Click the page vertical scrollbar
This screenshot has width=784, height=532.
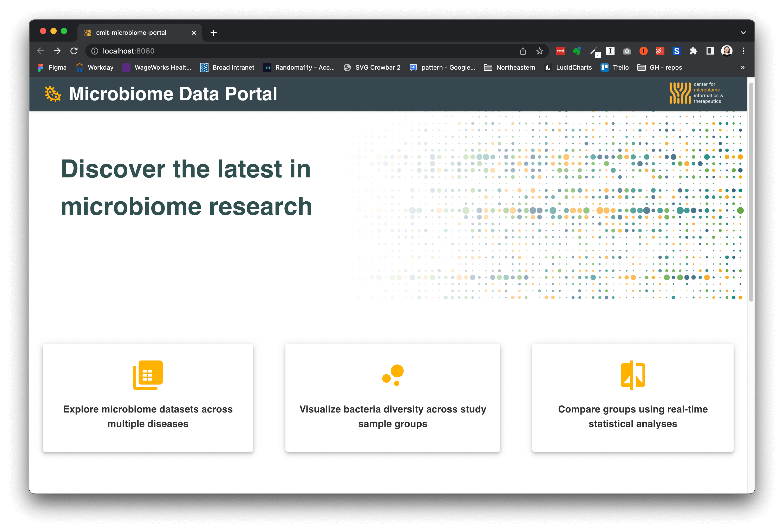pos(751,192)
